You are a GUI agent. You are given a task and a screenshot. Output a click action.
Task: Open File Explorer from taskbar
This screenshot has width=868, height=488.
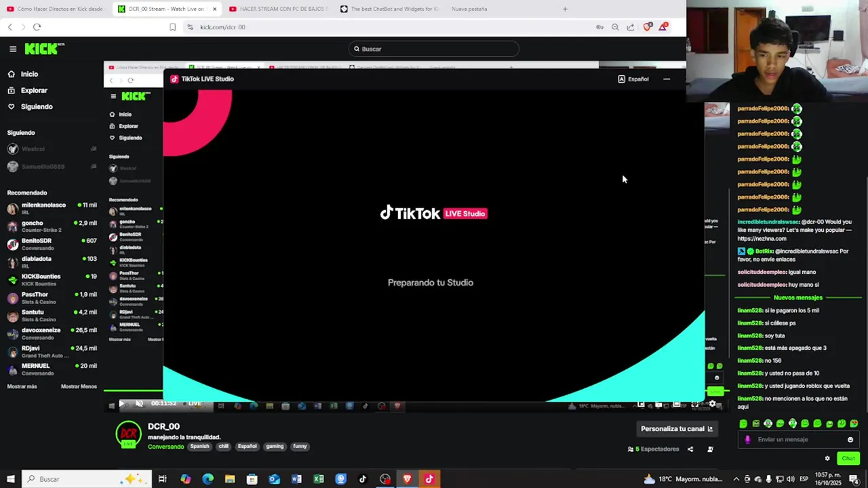pyautogui.click(x=230, y=479)
